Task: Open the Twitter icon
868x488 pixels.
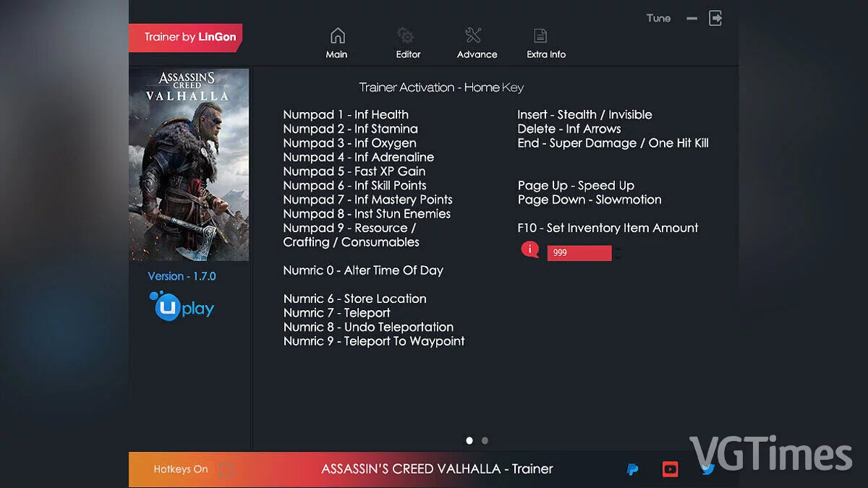Action: point(707,469)
